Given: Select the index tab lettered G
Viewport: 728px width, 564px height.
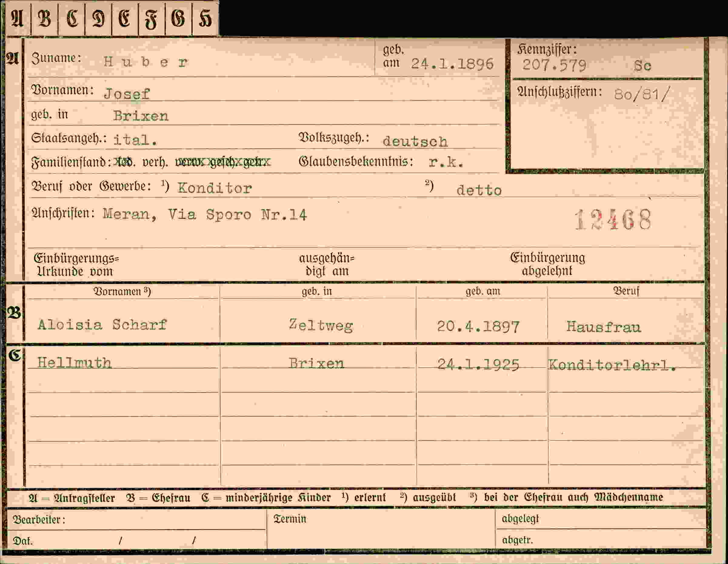Looking at the screenshot, I should [x=178, y=19].
